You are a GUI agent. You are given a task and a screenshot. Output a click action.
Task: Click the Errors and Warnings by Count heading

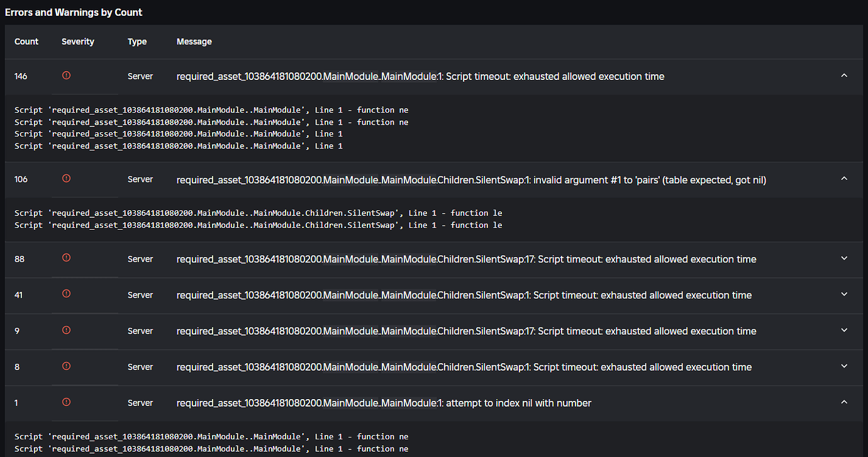(x=74, y=12)
